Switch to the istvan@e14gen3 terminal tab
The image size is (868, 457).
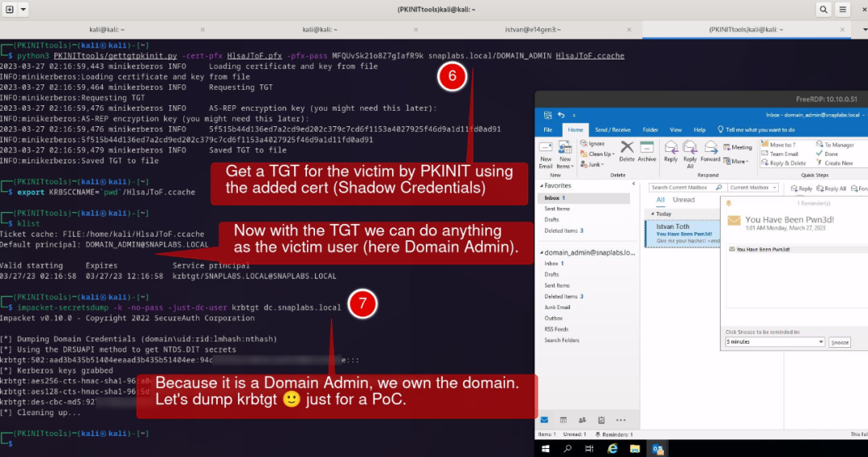533,30
